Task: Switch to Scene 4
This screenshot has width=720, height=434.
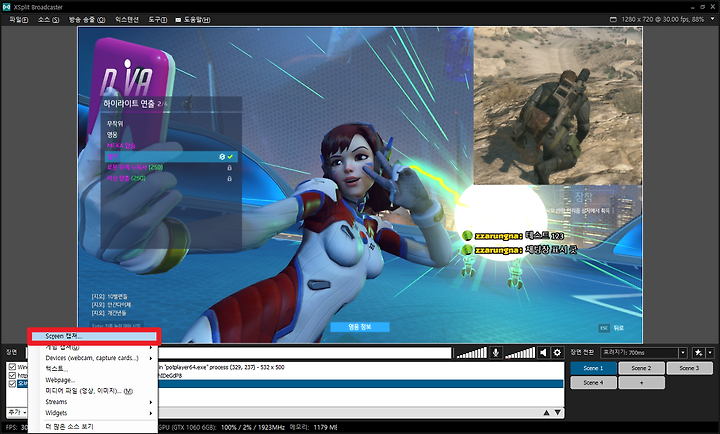Action: (593, 383)
